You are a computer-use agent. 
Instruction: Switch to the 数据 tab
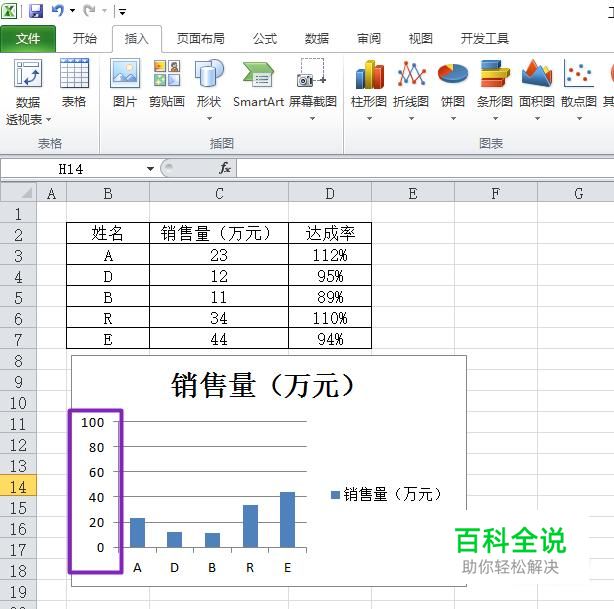tap(317, 38)
